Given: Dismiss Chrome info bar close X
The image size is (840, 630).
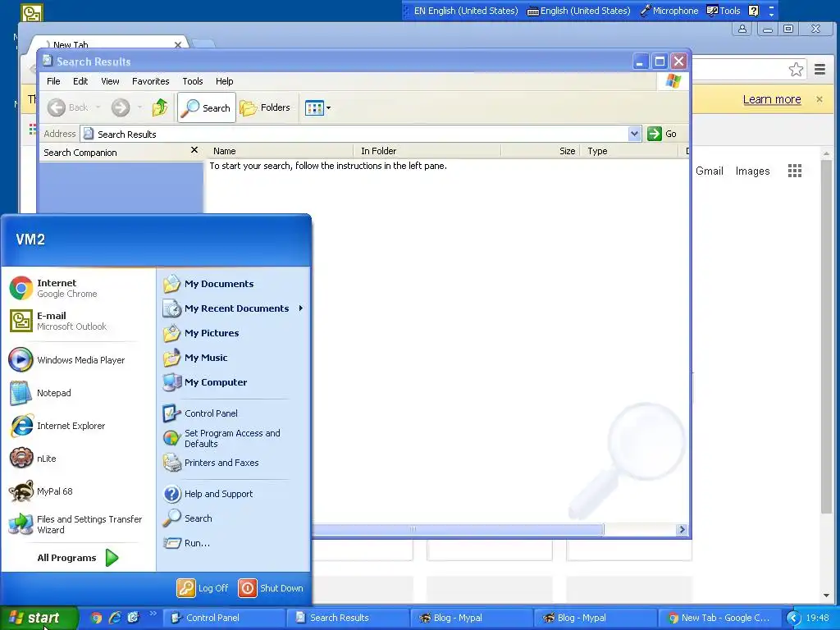Looking at the screenshot, I should tap(819, 99).
